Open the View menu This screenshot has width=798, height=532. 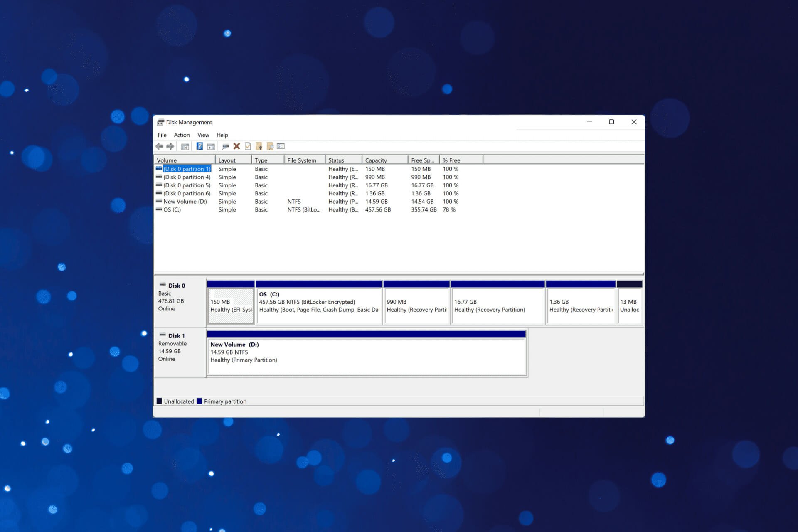coord(202,135)
